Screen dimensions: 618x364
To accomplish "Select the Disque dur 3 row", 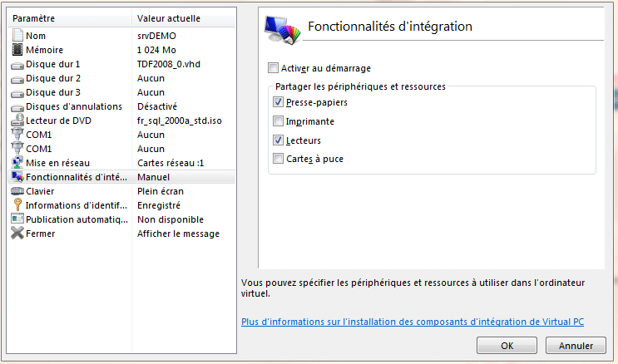I will [x=121, y=92].
